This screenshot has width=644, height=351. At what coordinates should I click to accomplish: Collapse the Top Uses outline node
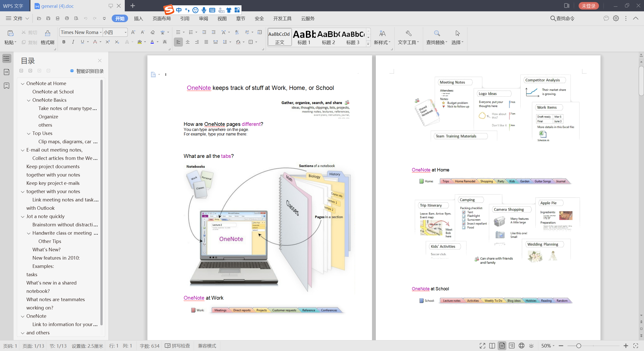coord(29,133)
